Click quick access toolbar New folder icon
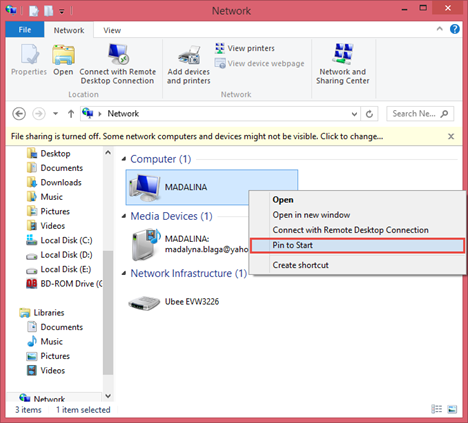 [x=49, y=11]
